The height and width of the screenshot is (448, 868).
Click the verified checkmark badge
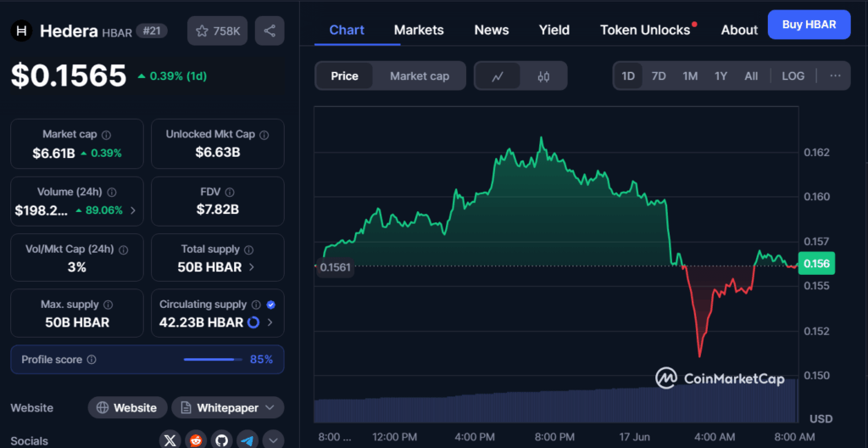pos(270,305)
